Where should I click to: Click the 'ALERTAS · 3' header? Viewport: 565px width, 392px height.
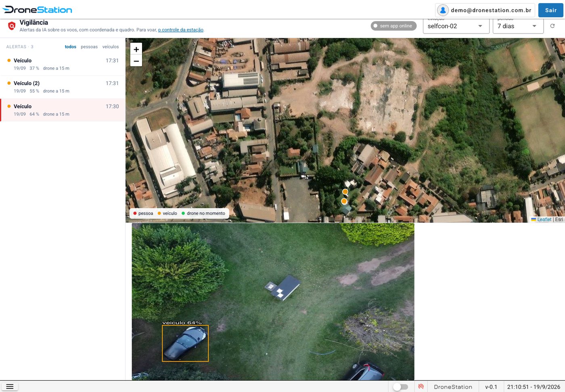pyautogui.click(x=20, y=47)
